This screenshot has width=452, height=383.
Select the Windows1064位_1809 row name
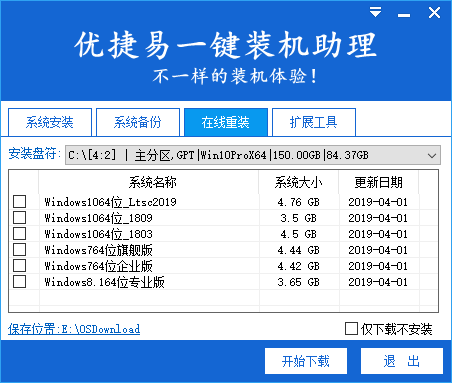pyautogui.click(x=98, y=218)
